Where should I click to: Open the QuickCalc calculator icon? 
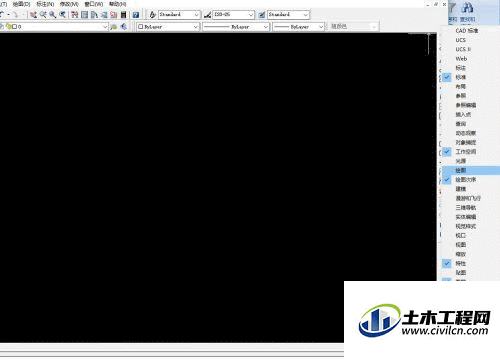tap(123, 15)
